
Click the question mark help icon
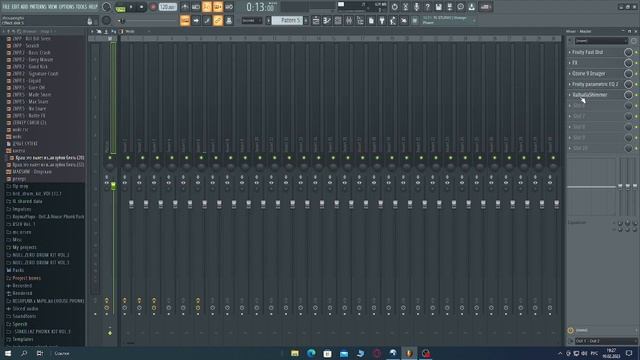coord(427,7)
